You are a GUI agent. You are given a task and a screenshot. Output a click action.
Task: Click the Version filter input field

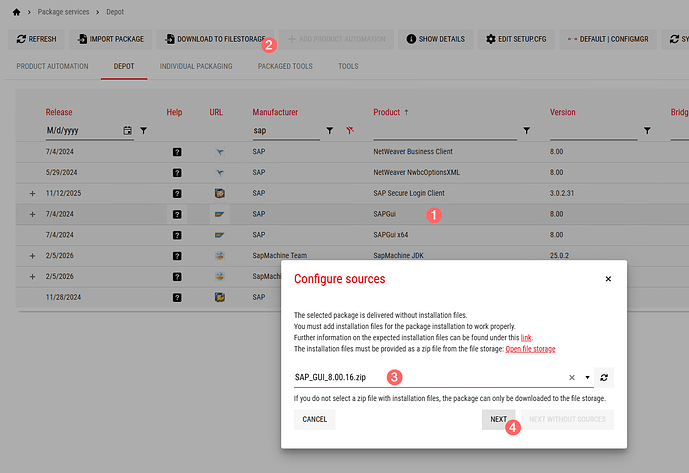(x=593, y=131)
